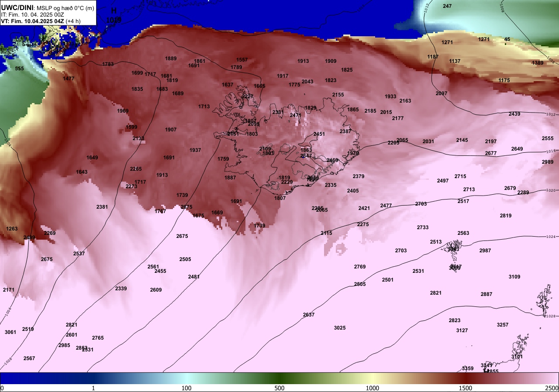Viewport: 559px width, 392px height.
Task: Select the value 1389 on the map
Action: [538, 63]
